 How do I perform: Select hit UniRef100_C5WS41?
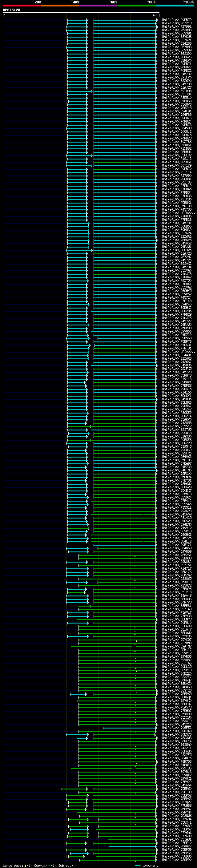(x=177, y=822)
